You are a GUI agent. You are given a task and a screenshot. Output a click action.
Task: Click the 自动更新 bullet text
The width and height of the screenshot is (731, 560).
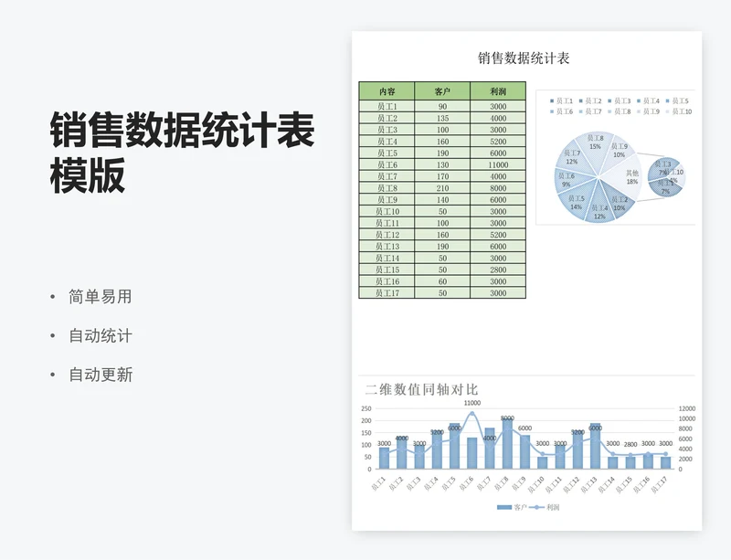(101, 375)
